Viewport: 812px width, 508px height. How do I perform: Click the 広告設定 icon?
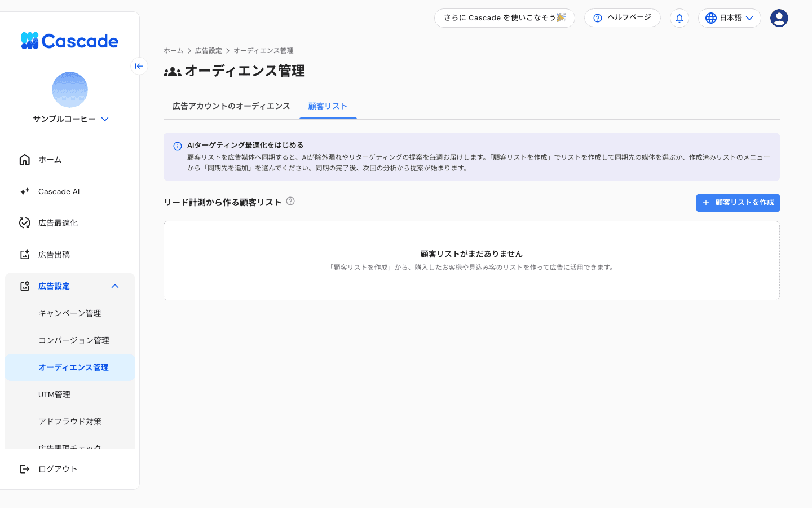(x=25, y=286)
